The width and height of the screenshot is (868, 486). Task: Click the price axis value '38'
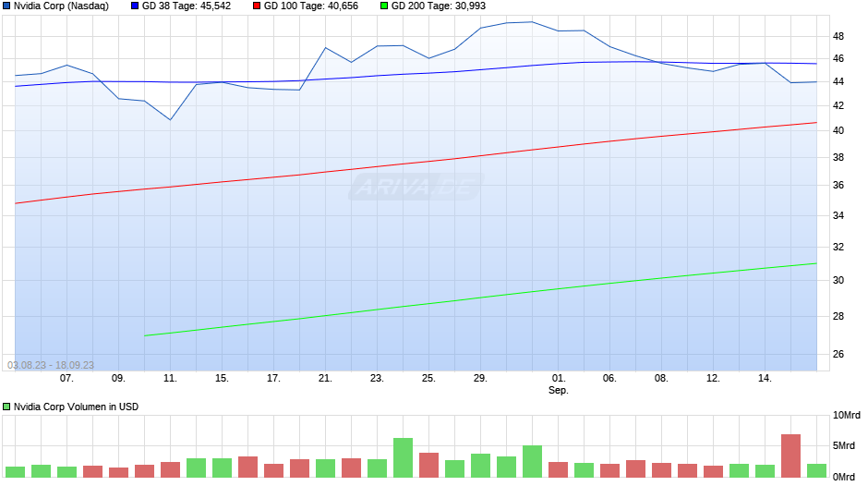pos(838,157)
